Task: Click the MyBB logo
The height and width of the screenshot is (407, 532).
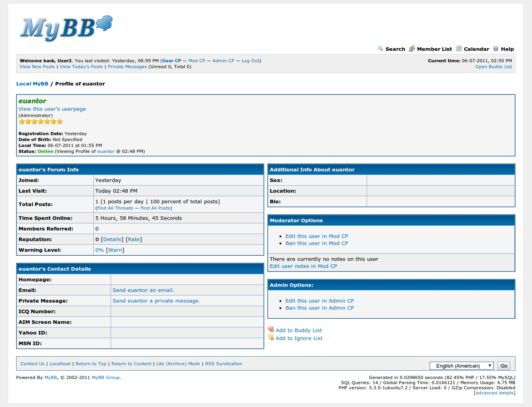Action: [x=66, y=28]
